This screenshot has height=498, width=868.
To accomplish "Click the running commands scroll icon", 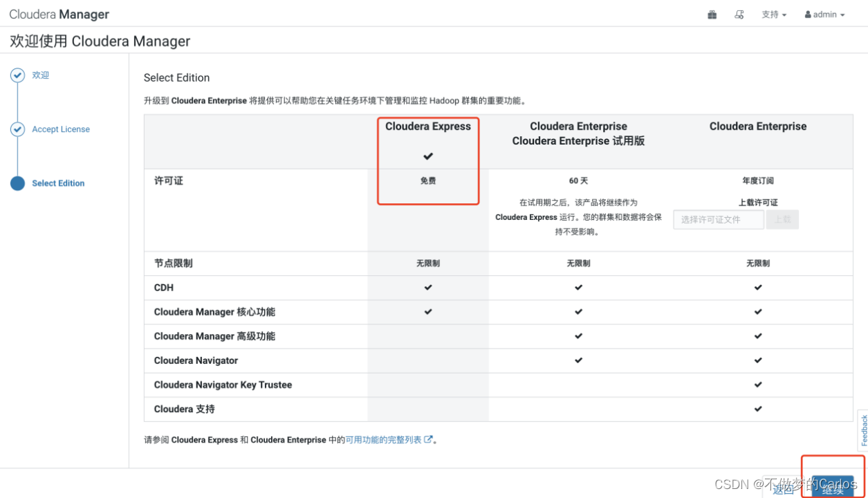I will pos(739,14).
